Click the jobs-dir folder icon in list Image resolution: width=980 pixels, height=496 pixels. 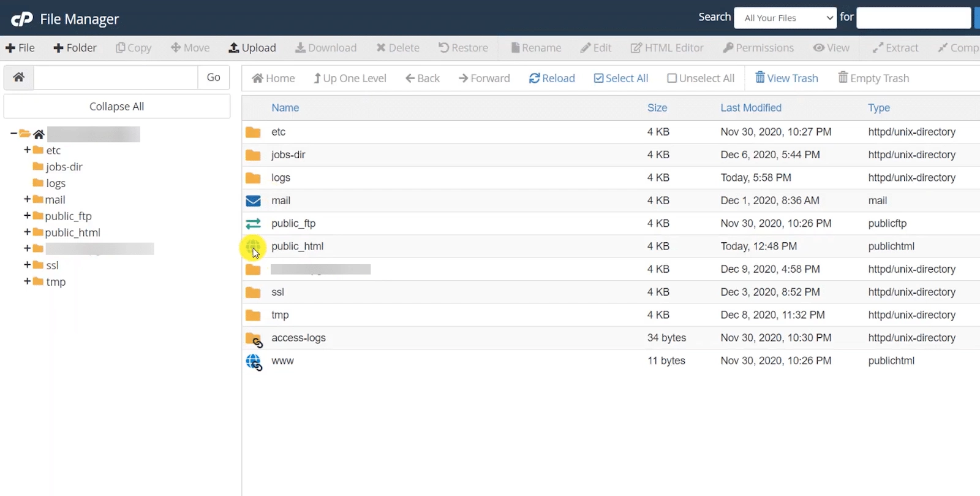[253, 155]
